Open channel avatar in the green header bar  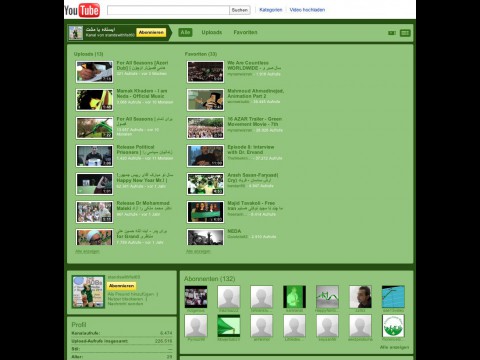76,33
